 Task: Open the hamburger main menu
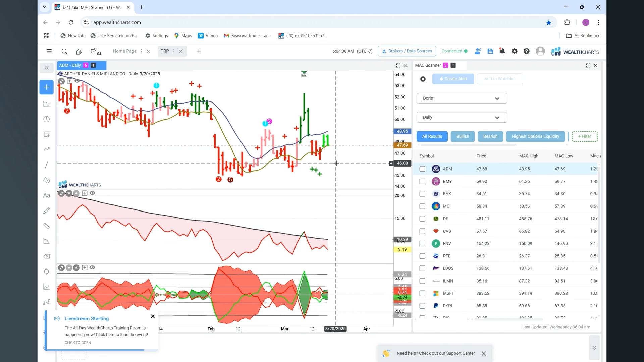[x=49, y=51]
